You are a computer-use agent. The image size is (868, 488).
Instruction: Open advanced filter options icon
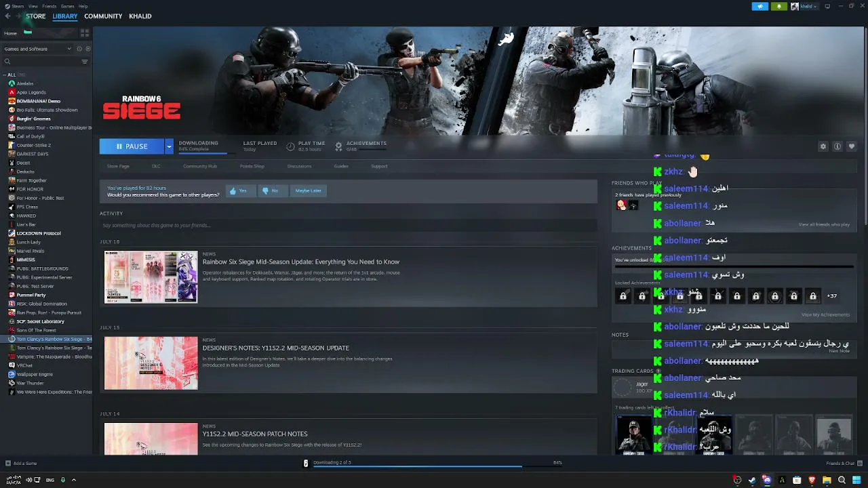pyautogui.click(x=85, y=62)
